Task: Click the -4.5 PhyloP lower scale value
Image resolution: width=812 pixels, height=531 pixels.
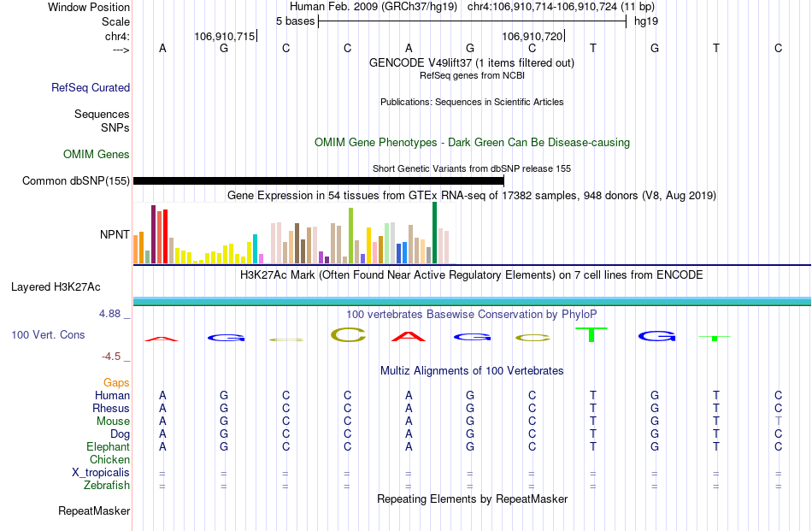Action: [x=111, y=357]
